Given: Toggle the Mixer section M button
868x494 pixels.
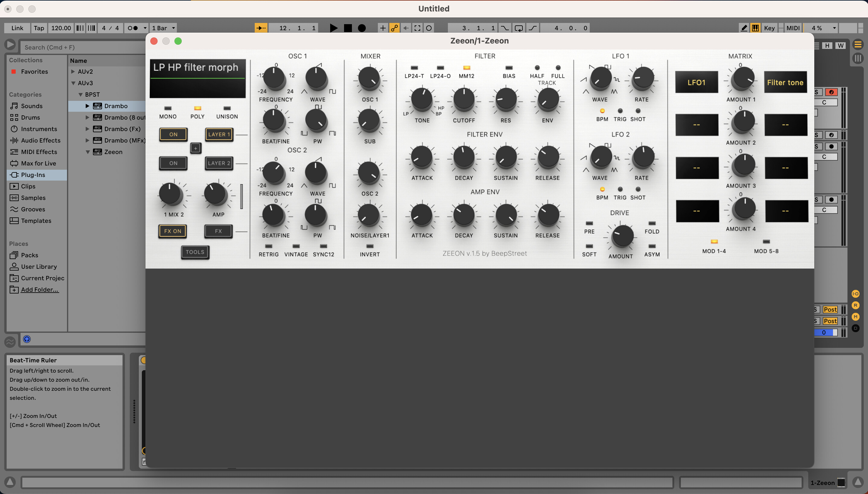Looking at the screenshot, I should tap(855, 317).
